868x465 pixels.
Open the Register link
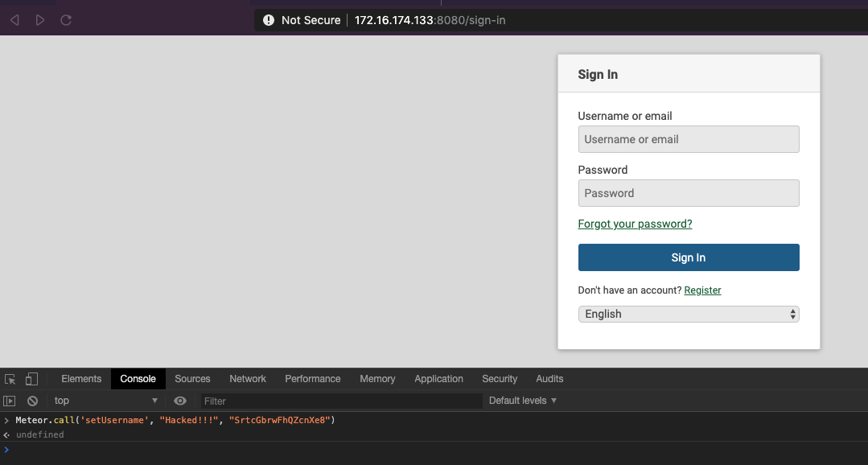pos(702,290)
